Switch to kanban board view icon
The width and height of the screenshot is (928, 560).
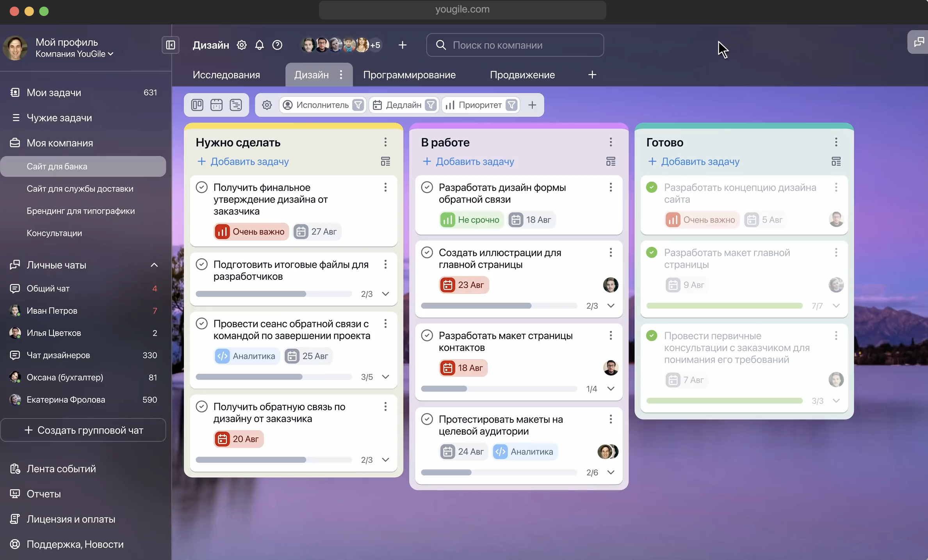point(197,105)
